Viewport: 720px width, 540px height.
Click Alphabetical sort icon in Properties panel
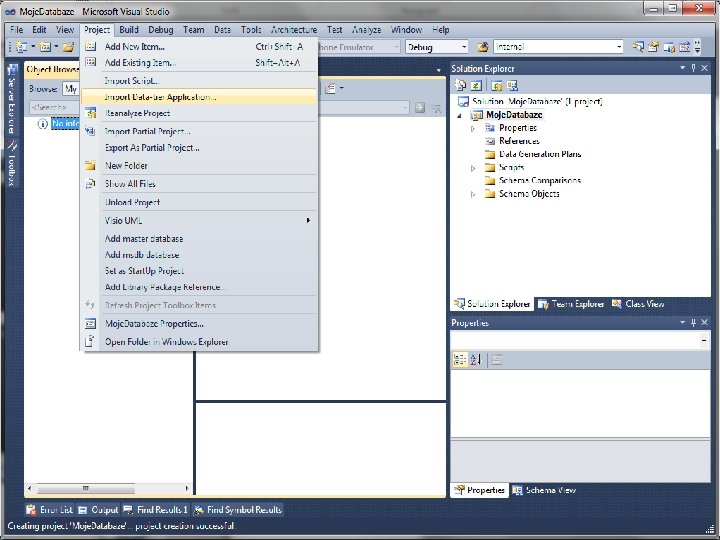(476, 360)
